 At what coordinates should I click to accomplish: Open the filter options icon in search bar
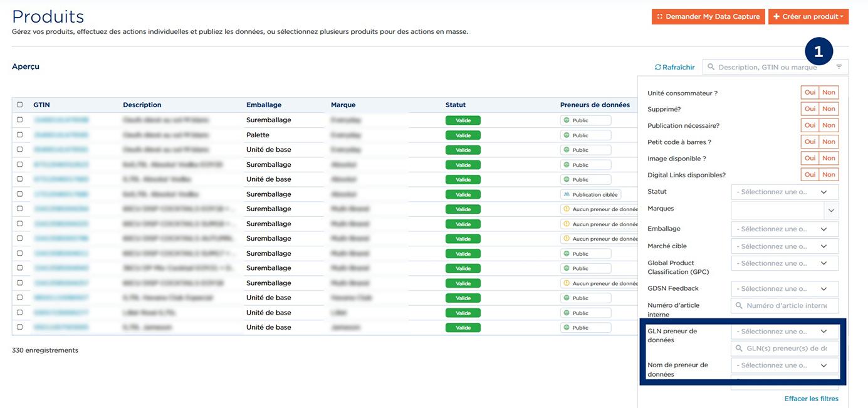click(x=839, y=67)
